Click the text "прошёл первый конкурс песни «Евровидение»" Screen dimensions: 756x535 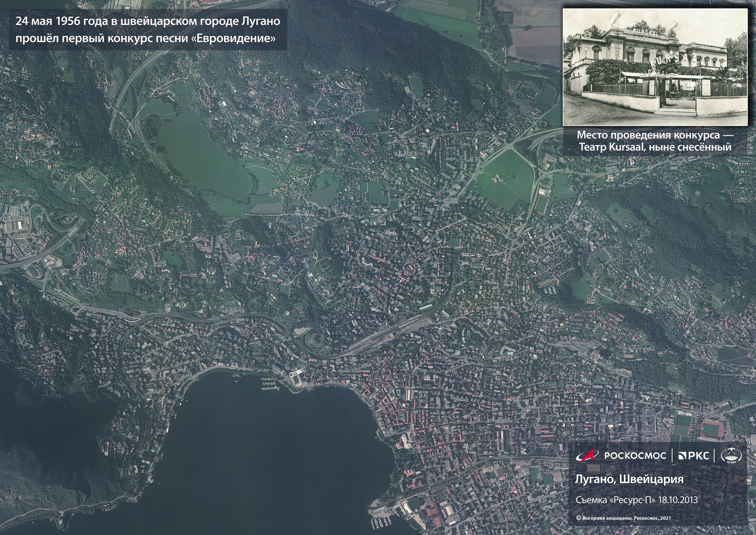point(145,39)
